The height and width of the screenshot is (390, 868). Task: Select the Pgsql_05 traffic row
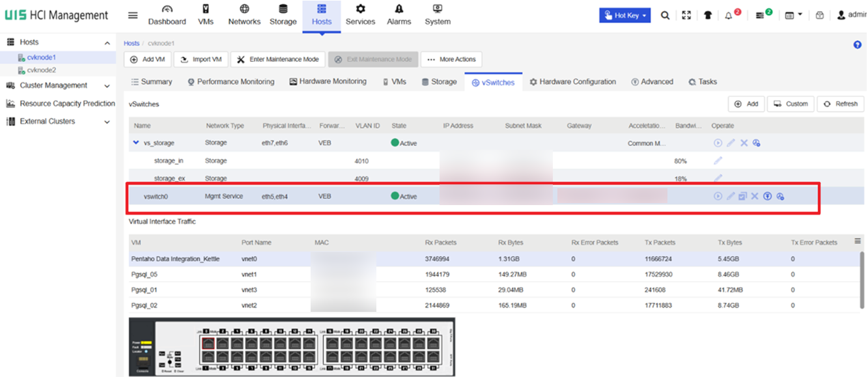pyautogui.click(x=494, y=275)
